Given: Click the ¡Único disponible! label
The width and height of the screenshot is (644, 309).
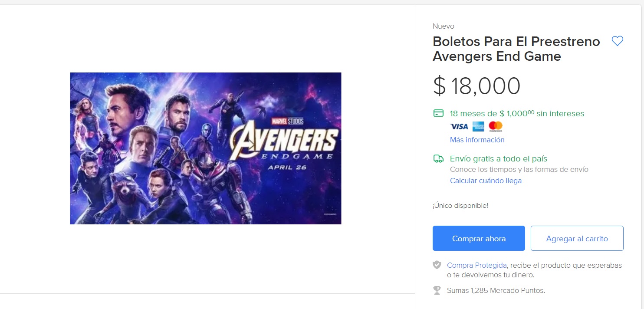Looking at the screenshot, I should point(460,206).
